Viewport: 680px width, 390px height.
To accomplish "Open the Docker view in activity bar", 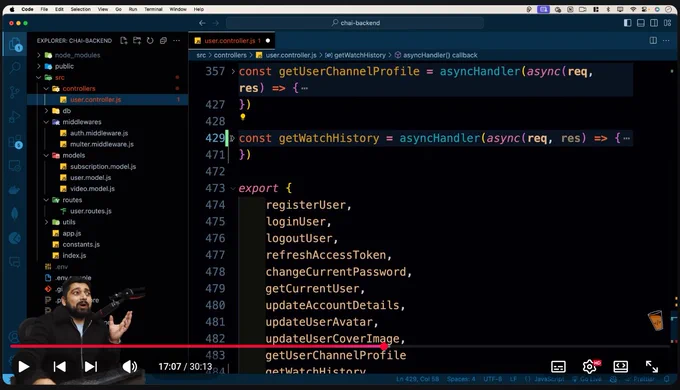I will pos(14,190).
